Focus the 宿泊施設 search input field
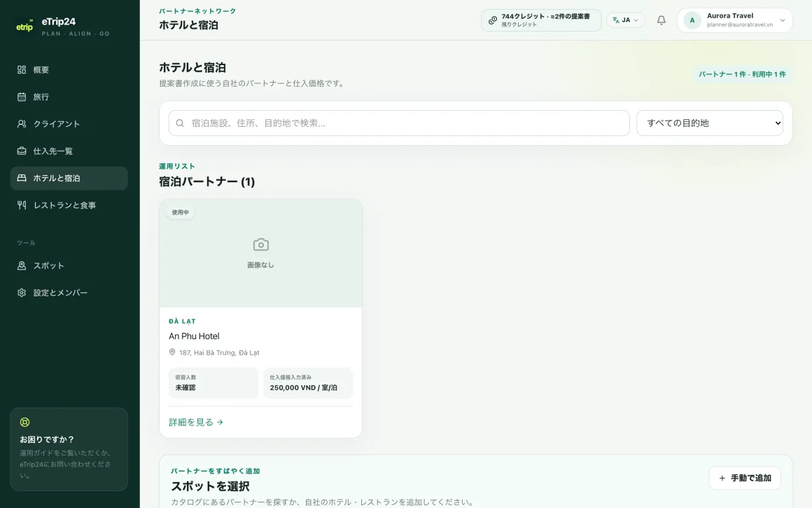 point(399,123)
